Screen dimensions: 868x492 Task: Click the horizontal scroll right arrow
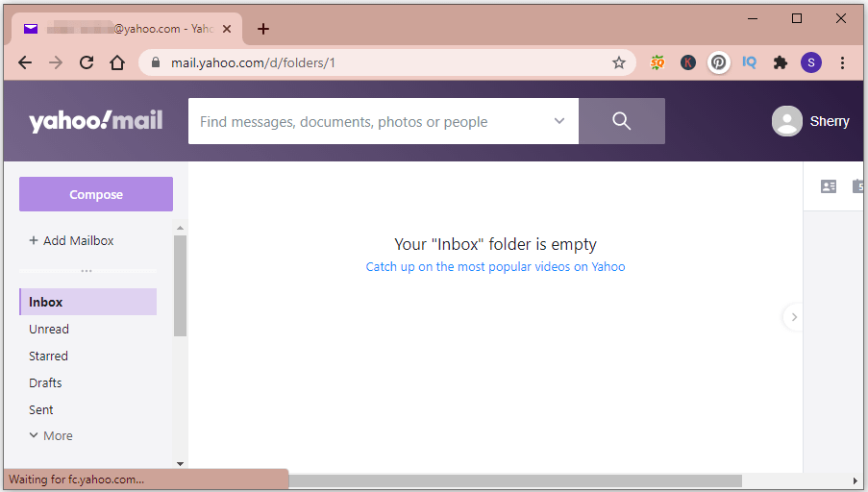(x=856, y=480)
